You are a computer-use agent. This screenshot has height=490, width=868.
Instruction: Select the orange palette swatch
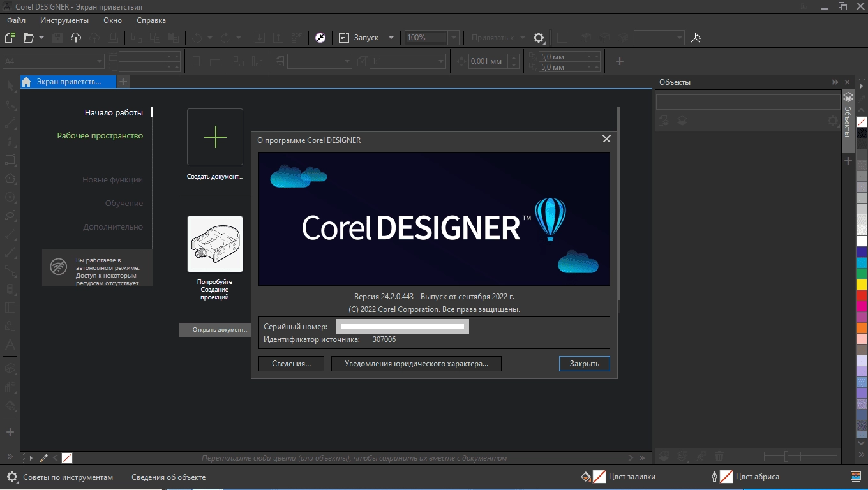[862, 328]
